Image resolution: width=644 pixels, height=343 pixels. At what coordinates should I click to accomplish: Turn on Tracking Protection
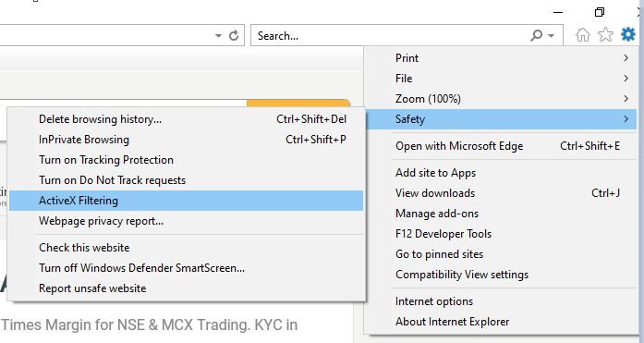pyautogui.click(x=186, y=160)
